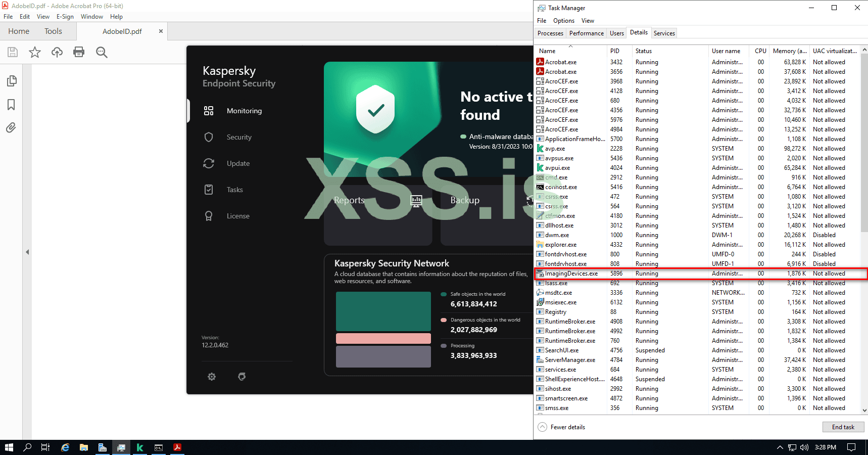868x455 pixels.
Task: Collapse the Acrobat left navigation pane arrow
Action: 27,252
